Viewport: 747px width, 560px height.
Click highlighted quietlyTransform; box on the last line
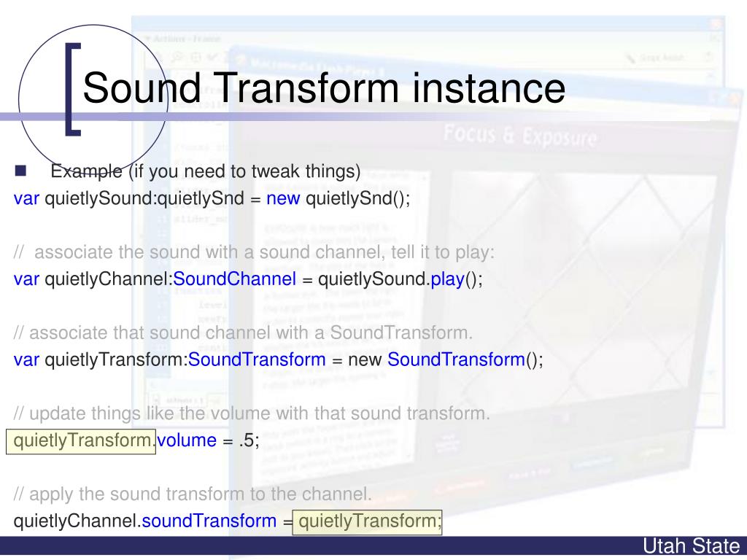coord(368,522)
